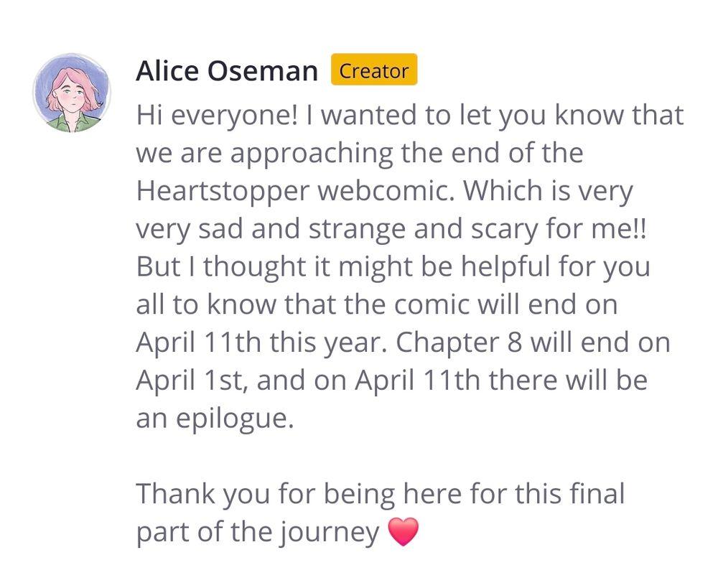Screen dimensions: 718x588
Task: Click Alice Oseman's profile avatar
Action: pyautogui.click(x=71, y=93)
